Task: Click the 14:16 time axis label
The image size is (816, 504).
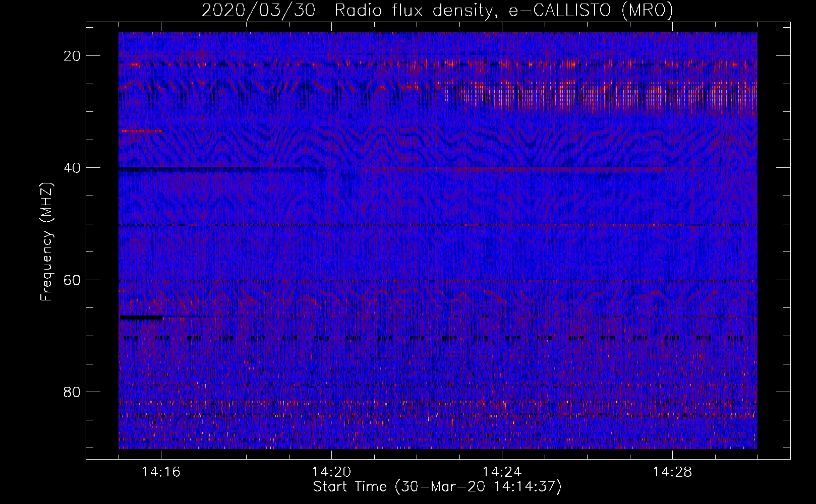Action: pos(161,472)
